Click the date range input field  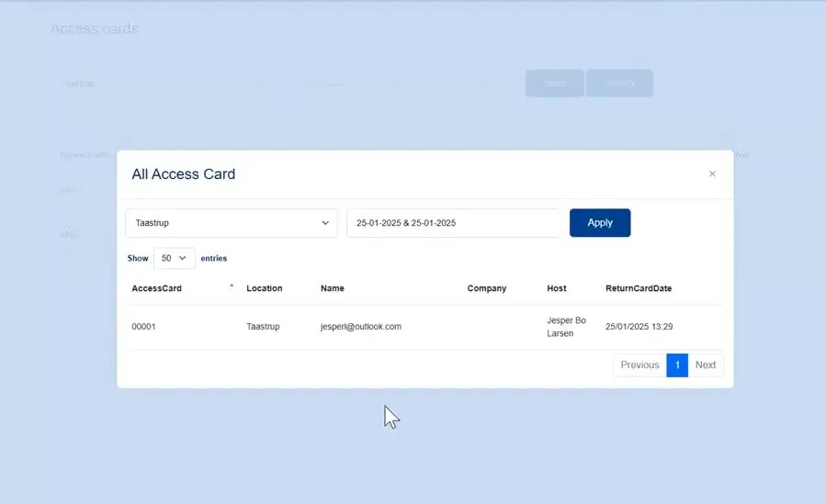[453, 223]
